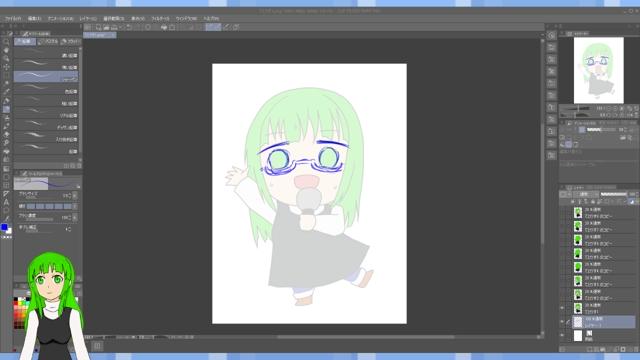Open the フィルター menu
This screenshot has height=360, width=640.
[160, 19]
